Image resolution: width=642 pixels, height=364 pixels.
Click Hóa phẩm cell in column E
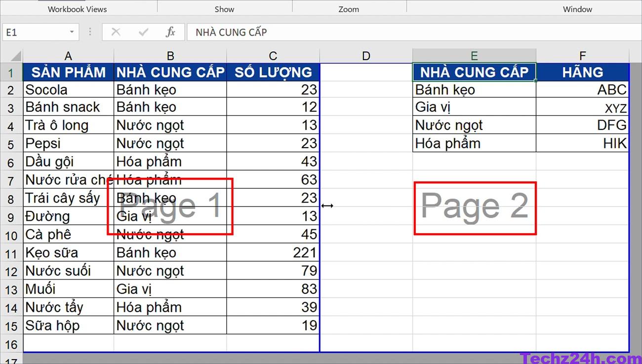pos(474,144)
